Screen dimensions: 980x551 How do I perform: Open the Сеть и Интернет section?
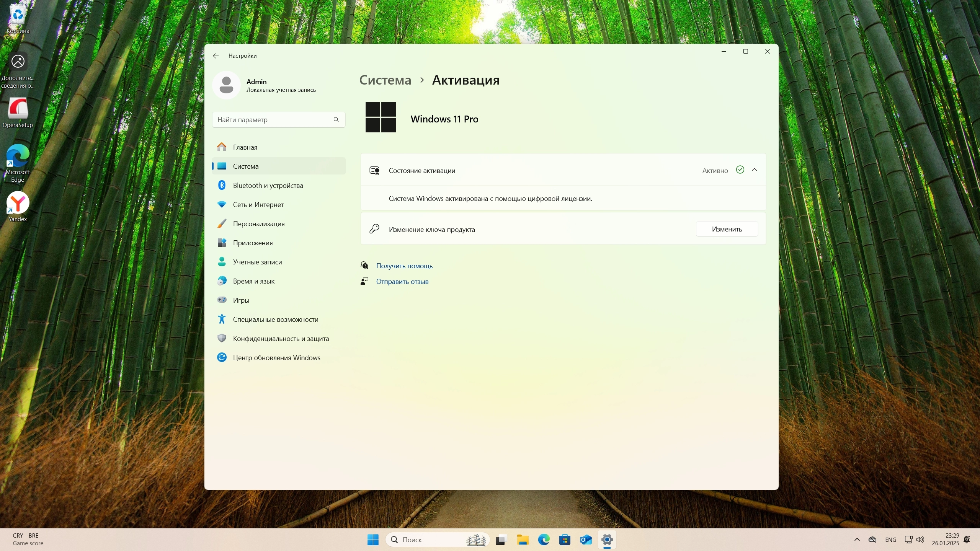258,205
